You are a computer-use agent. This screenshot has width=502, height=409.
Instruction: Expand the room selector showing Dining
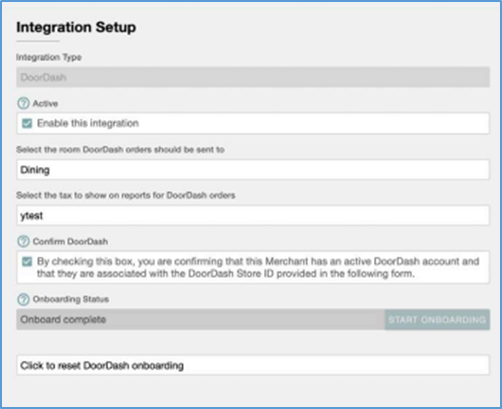253,170
